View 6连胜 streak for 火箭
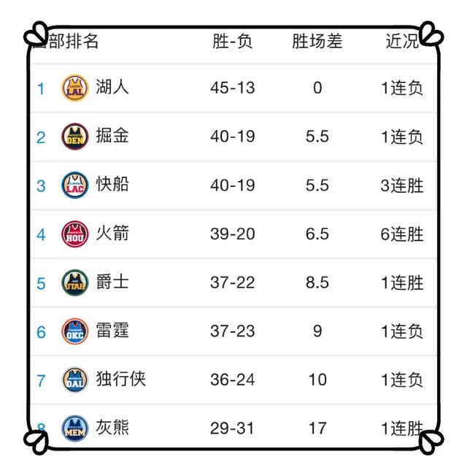 point(402,234)
